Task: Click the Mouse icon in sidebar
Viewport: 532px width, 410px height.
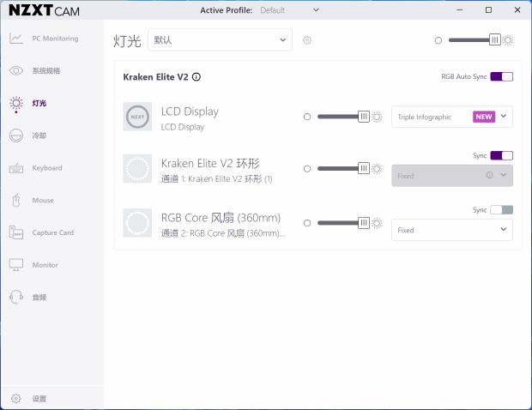Action: [16, 200]
